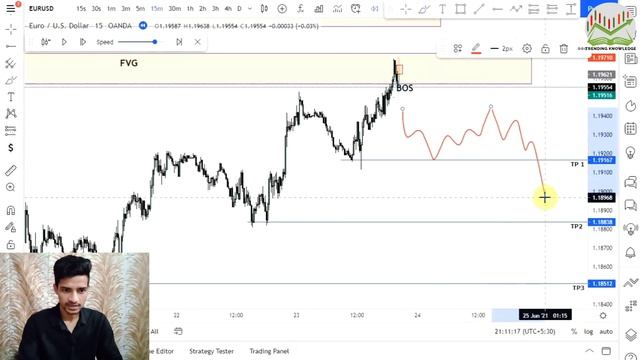The height and width of the screenshot is (360, 640).
Task: Pick the path/polyline tool in favorites toolbar
Action: [x=516, y=9]
